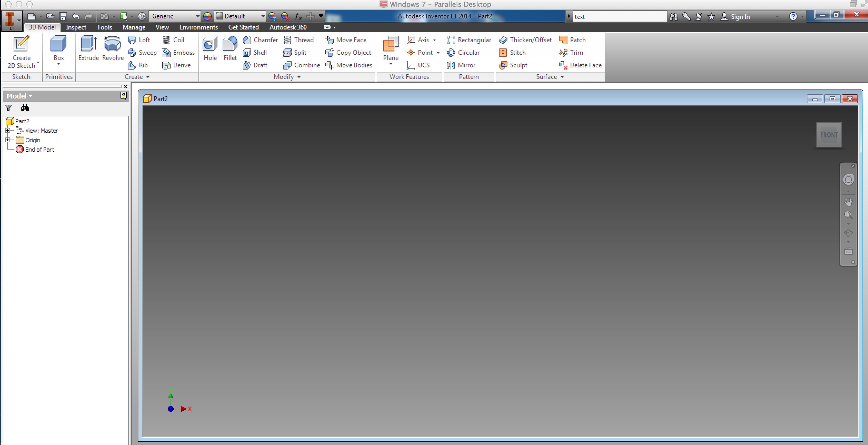
Task: Select the Sculpt tool
Action: coord(513,65)
